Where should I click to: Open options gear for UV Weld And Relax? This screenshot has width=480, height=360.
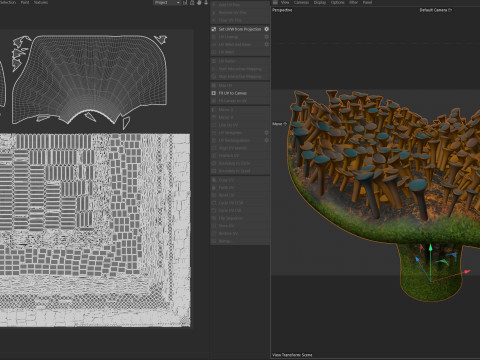coord(267,44)
